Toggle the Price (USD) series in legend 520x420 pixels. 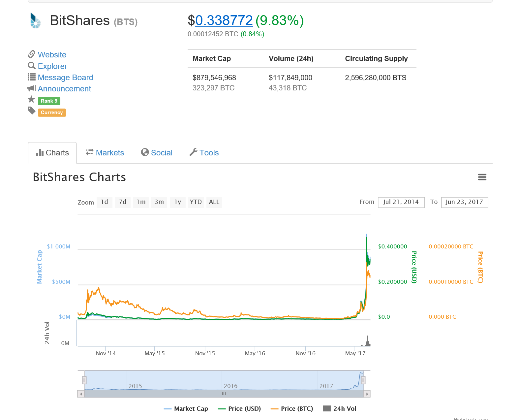[239, 409]
